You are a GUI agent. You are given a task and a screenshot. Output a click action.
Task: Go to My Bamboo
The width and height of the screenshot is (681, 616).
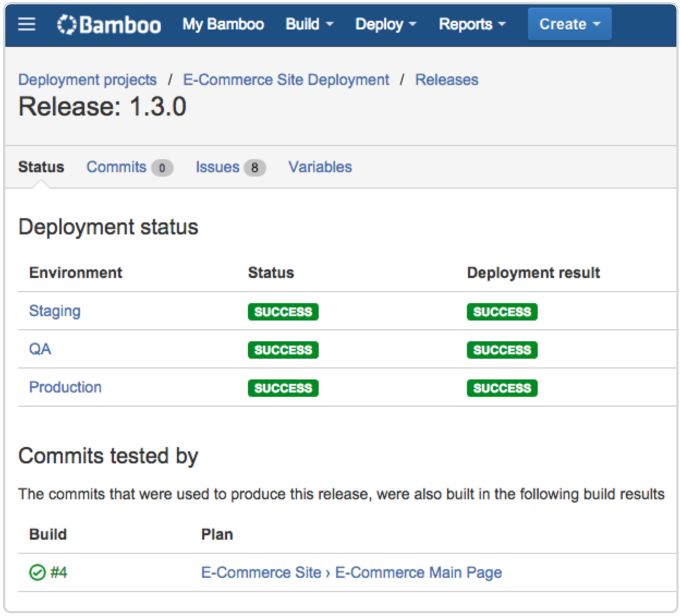223,25
